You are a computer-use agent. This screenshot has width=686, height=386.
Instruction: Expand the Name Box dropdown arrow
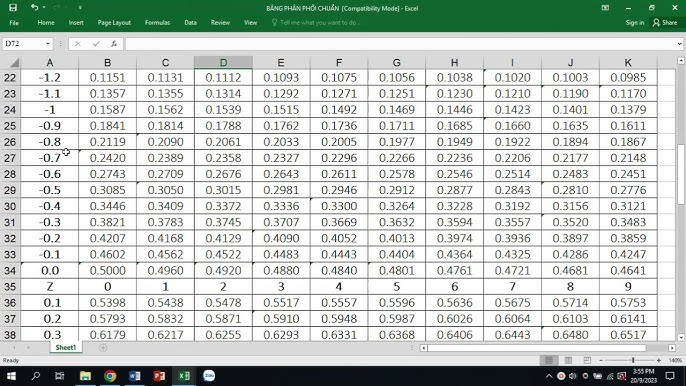coord(48,44)
